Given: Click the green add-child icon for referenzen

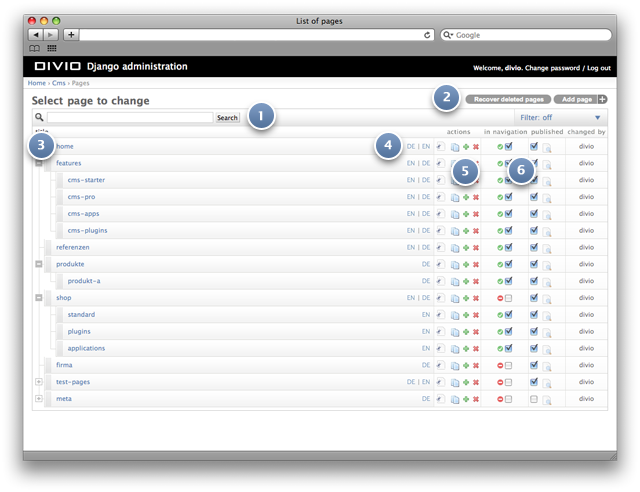Looking at the screenshot, I should pos(466,248).
